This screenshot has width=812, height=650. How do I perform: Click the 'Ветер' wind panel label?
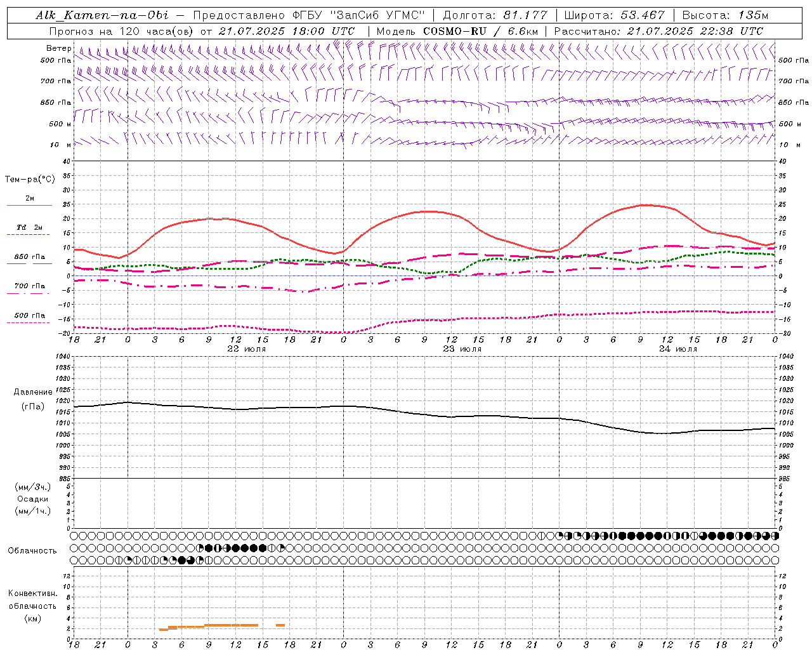tap(58, 48)
